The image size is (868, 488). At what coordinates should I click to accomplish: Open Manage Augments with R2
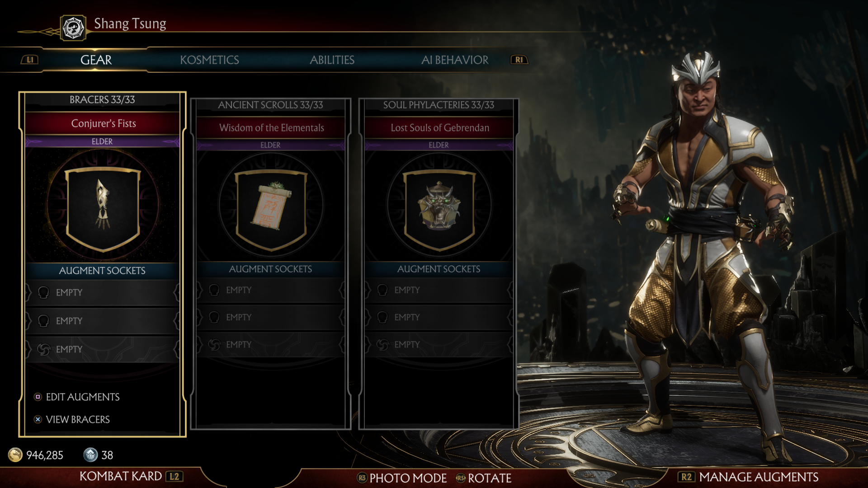click(x=749, y=477)
